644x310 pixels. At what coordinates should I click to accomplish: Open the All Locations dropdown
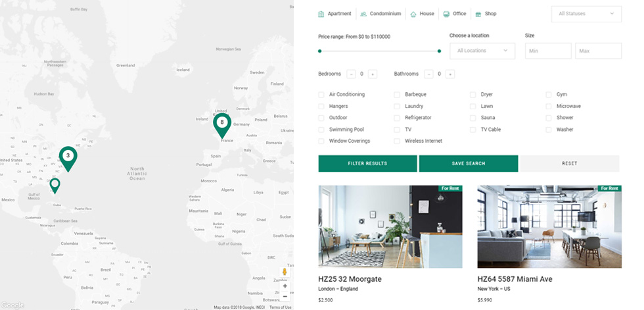point(482,51)
